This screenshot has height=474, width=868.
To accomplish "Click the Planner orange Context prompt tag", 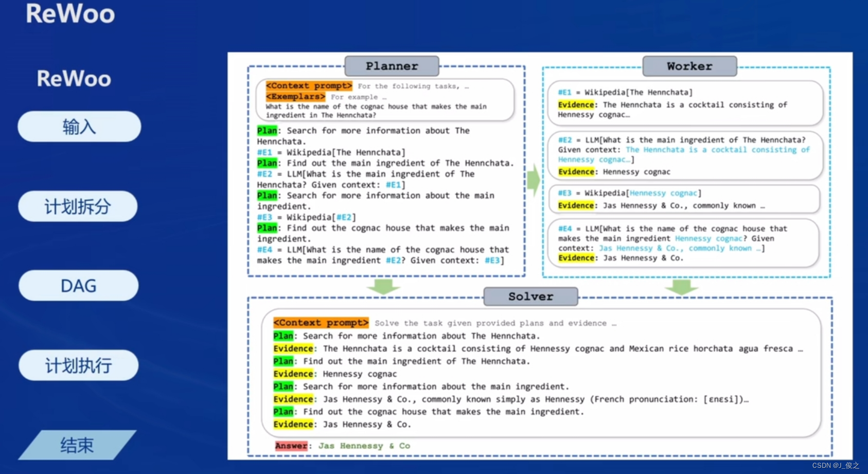I will click(309, 86).
